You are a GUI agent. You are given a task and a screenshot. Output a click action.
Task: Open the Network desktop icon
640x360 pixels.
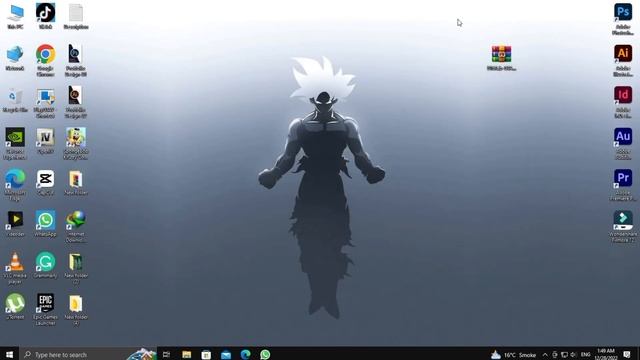[x=15, y=58]
